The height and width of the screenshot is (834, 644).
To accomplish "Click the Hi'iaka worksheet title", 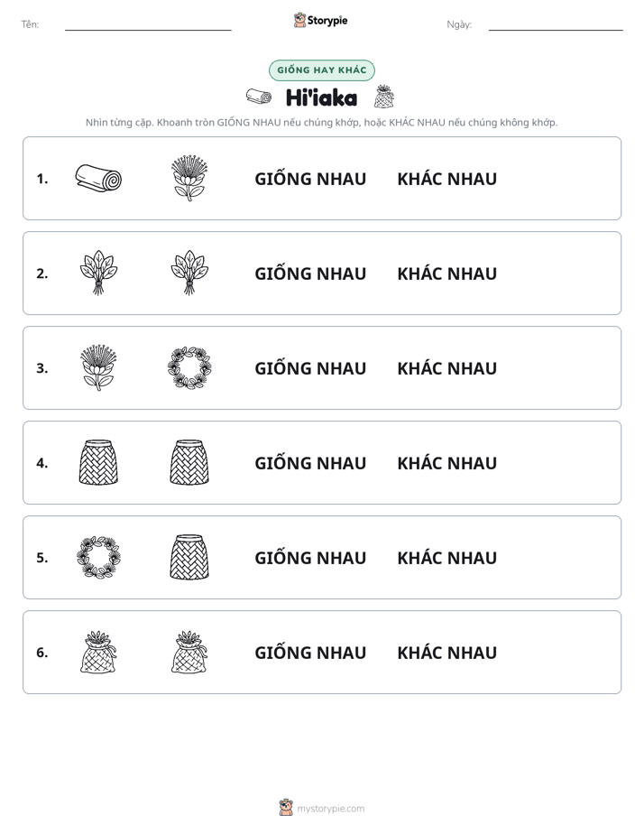I will pyautogui.click(x=321, y=97).
